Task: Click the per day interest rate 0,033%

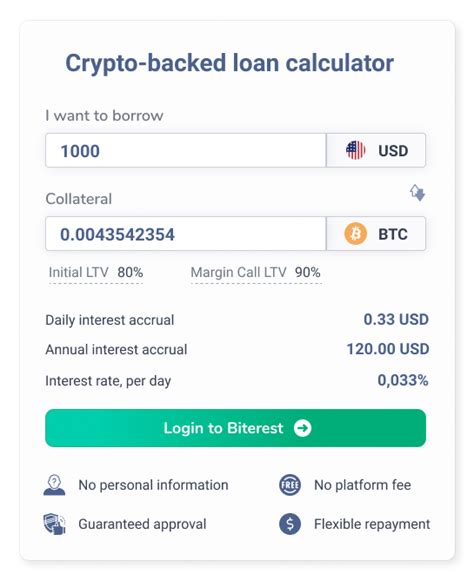Action: click(403, 380)
